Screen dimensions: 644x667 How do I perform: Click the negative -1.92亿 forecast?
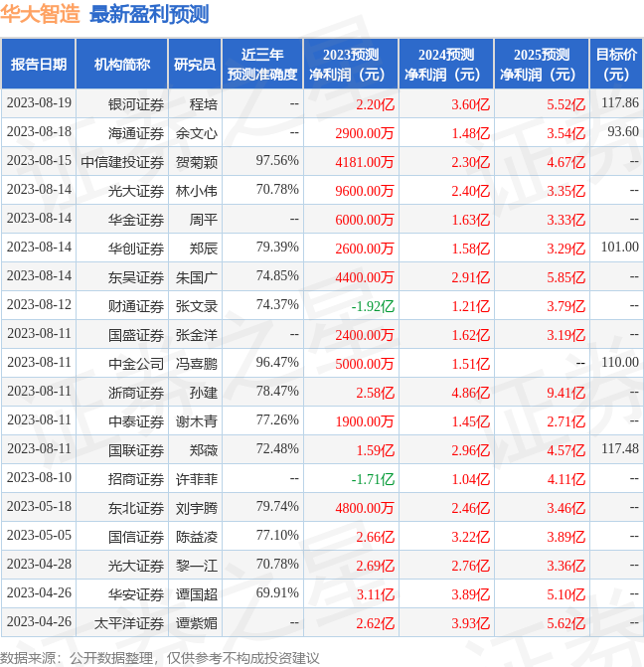373,306
